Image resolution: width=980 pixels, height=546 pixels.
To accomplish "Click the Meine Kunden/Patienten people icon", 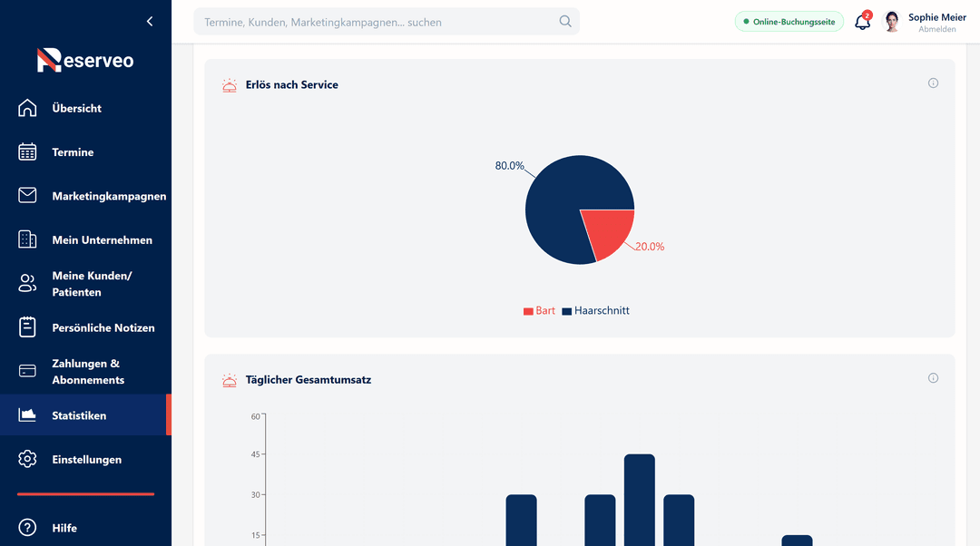I will click(x=27, y=284).
